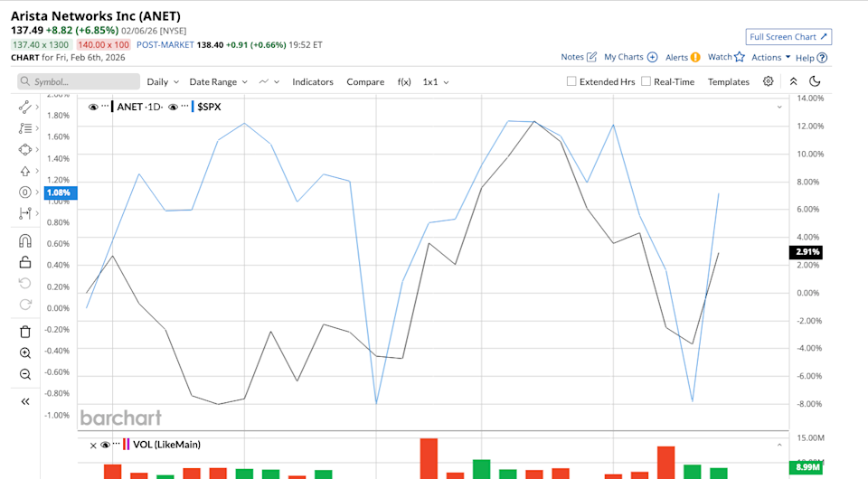
Task: Open the chart type line selector
Action: pos(269,82)
